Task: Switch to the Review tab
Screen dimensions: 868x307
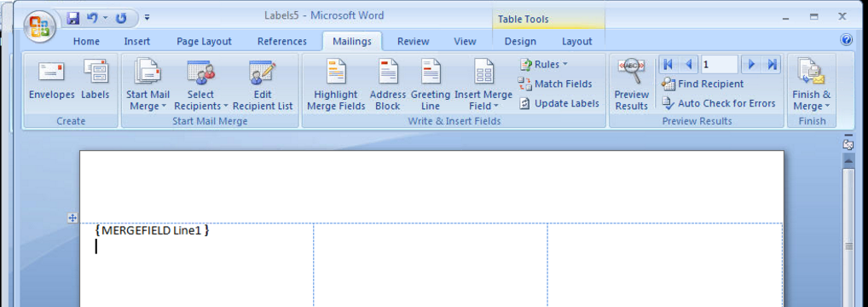Action: [413, 42]
